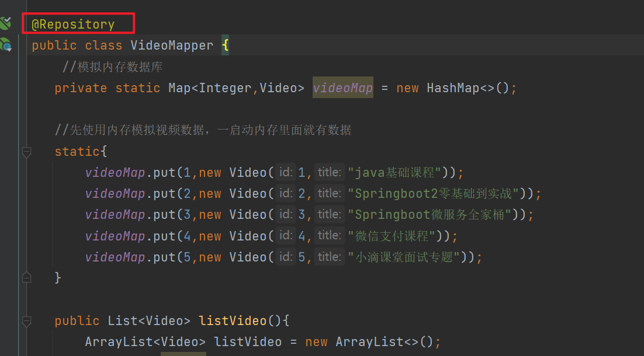Click the id: parameter hint on the put(3 line
This screenshot has width=644, height=356.
tap(286, 215)
